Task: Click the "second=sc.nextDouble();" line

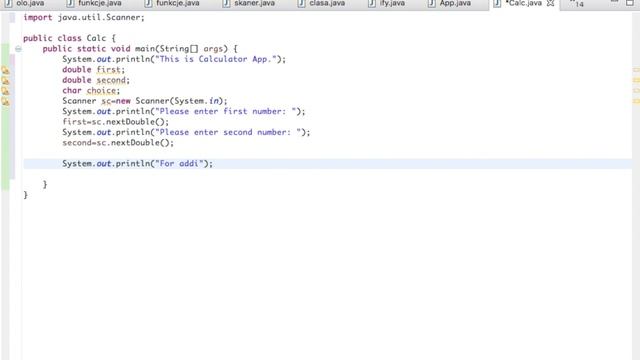Action: pyautogui.click(x=118, y=143)
